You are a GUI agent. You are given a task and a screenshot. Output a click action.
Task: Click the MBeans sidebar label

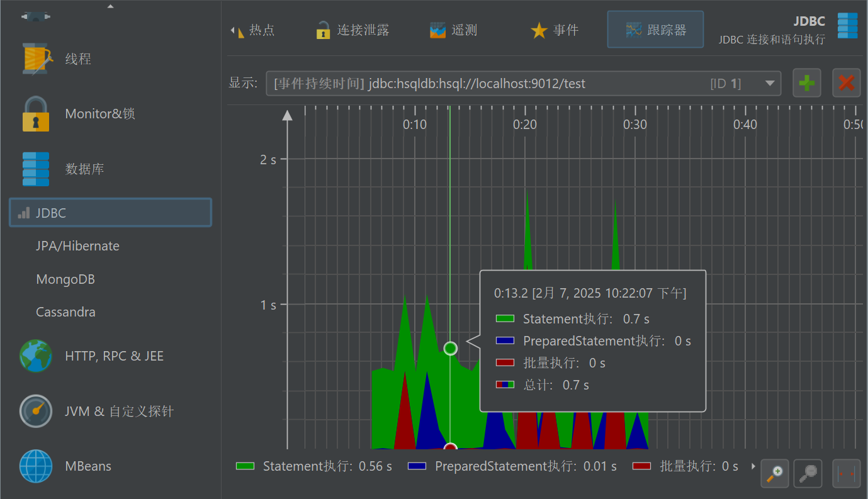point(88,466)
